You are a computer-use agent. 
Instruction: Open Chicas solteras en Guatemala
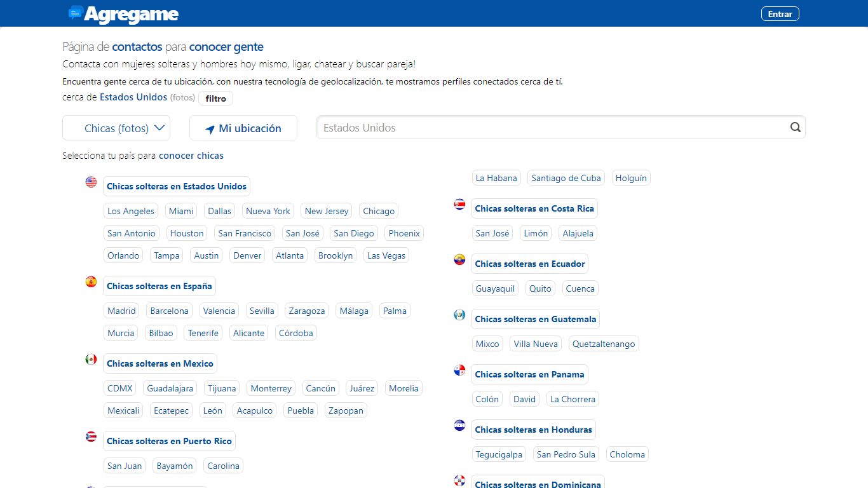point(536,319)
